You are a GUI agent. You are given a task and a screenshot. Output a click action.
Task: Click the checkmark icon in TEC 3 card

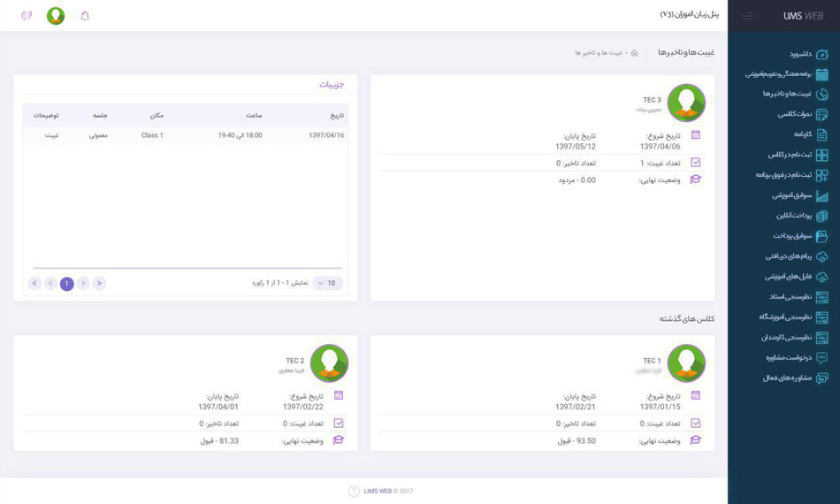click(695, 163)
